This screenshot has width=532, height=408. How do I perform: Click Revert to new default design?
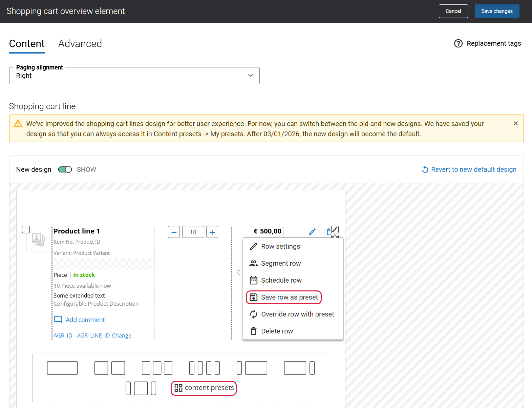point(469,169)
